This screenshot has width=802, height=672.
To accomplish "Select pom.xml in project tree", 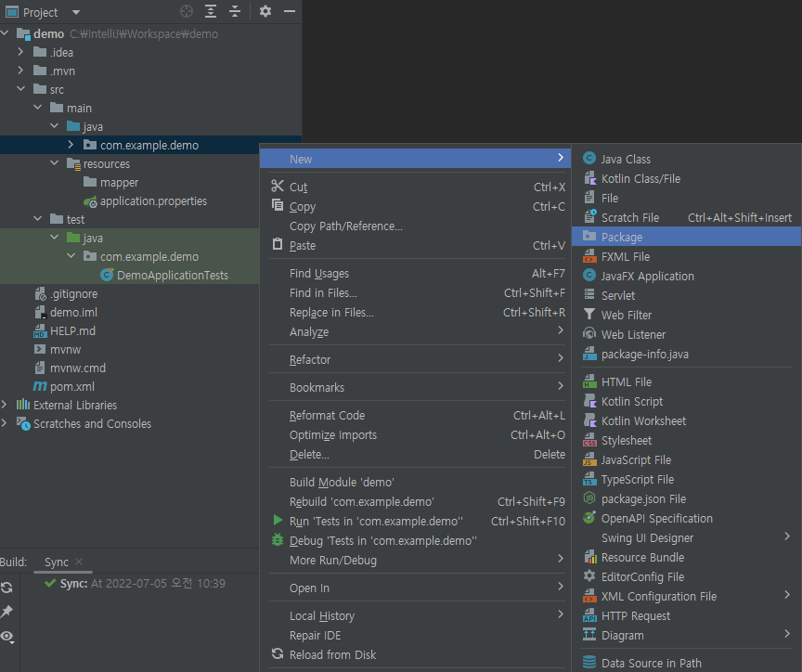I will (x=72, y=387).
